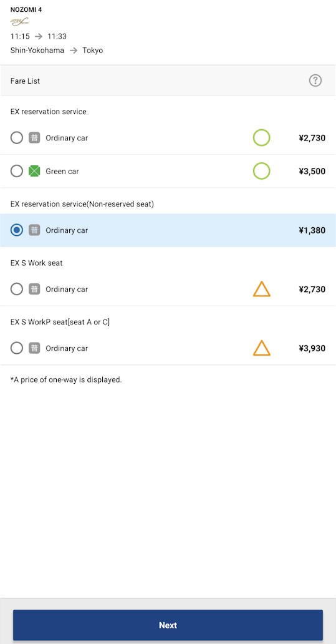The height and width of the screenshot is (644, 336).
Task: Select the Non-reserved seat Ordinary car radio button
Action: [16, 230]
